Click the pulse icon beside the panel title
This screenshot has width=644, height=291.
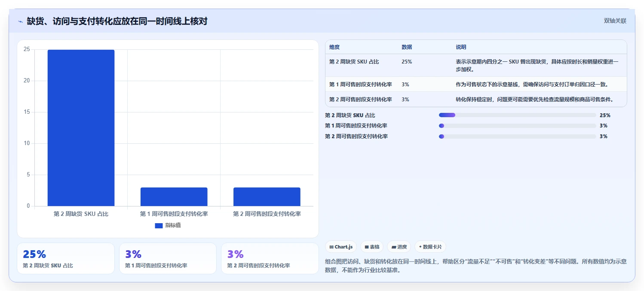(20, 21)
